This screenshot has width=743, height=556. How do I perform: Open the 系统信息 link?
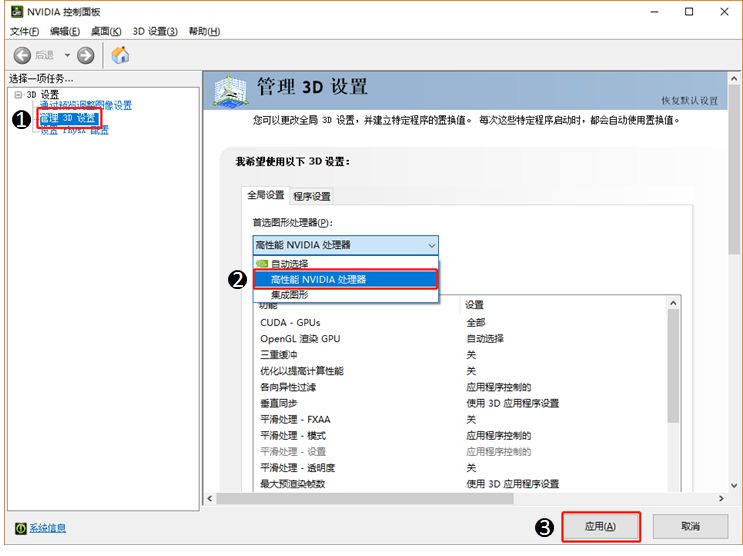[47, 528]
